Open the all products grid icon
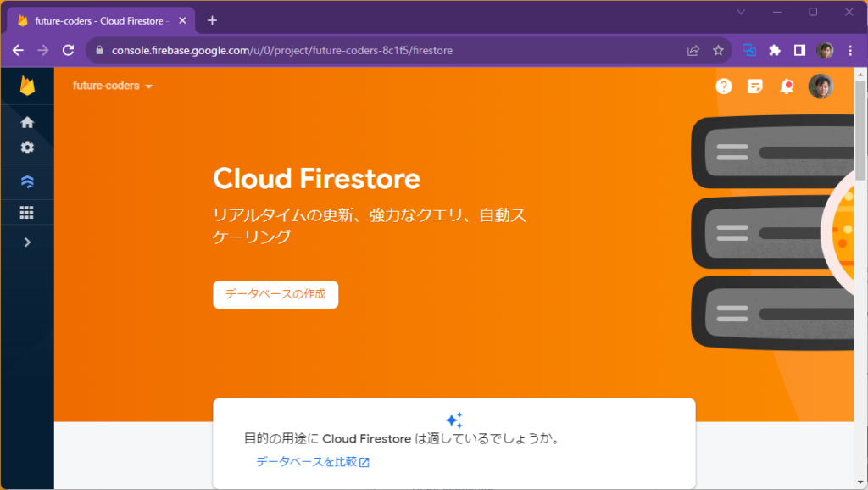Screen dimensions: 868x490 (x=26, y=212)
